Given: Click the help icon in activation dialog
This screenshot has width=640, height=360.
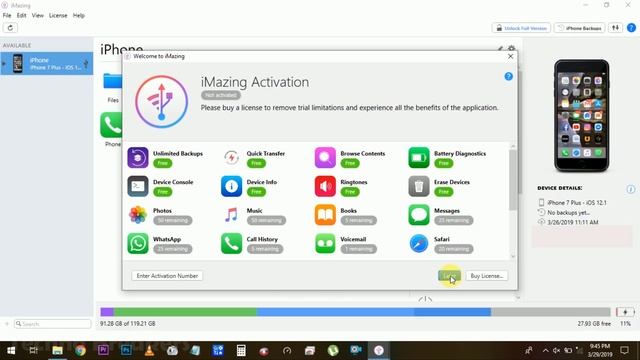Looking at the screenshot, I should (x=508, y=76).
